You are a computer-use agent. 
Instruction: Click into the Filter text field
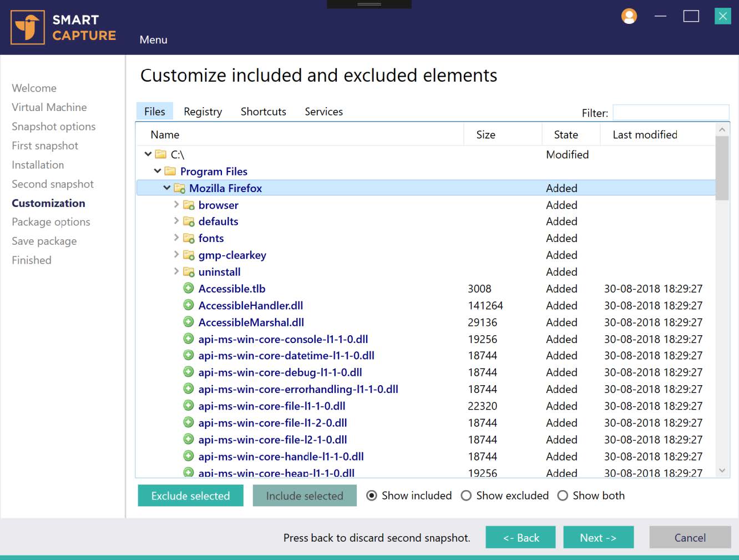tap(670, 113)
